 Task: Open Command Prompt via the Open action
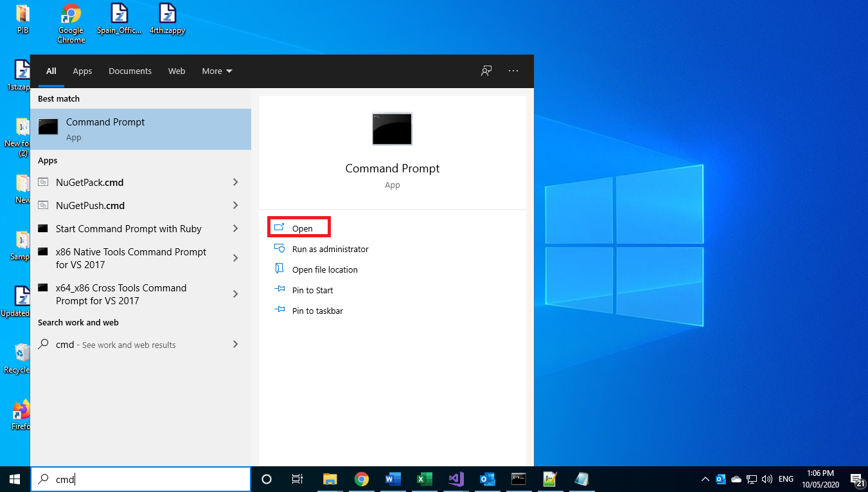coord(299,228)
